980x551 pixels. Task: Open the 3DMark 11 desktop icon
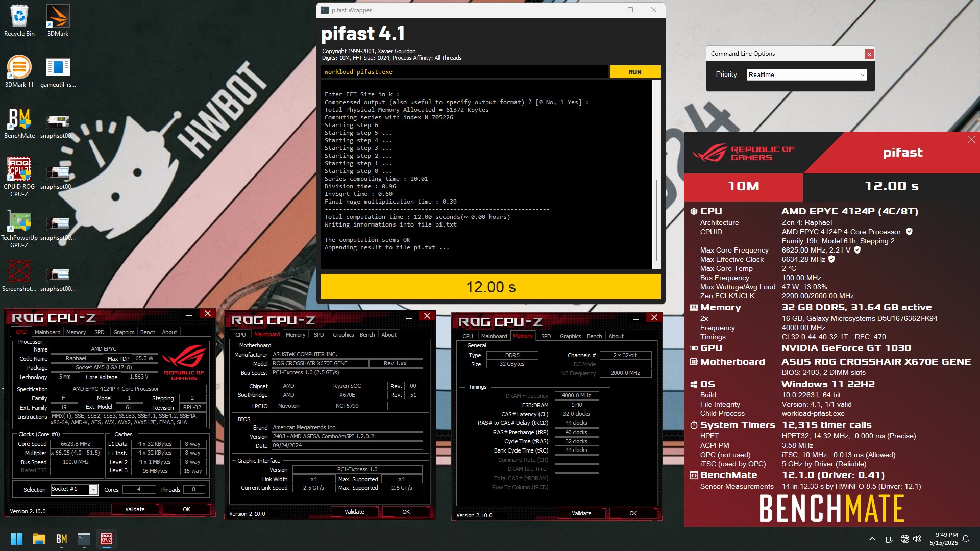(x=19, y=71)
